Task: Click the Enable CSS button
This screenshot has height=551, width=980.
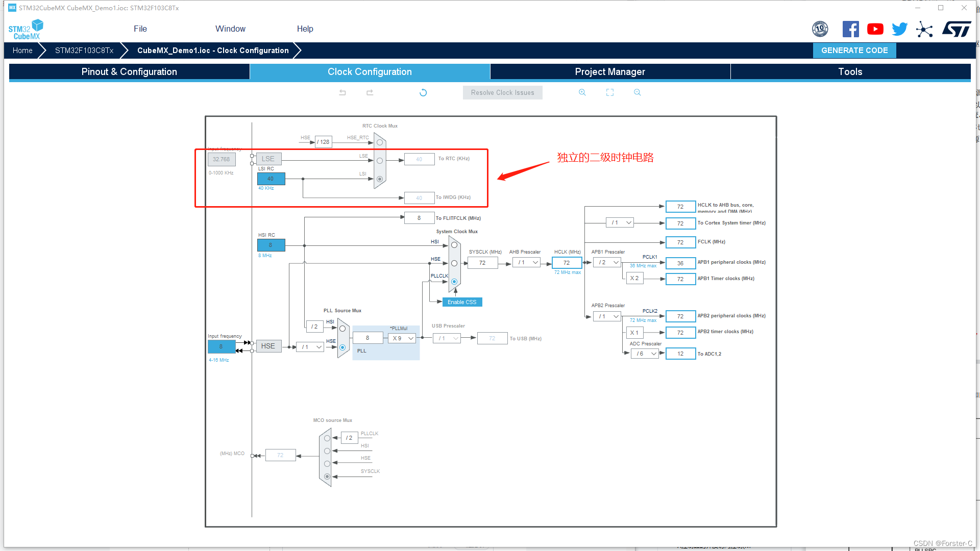Action: point(462,302)
